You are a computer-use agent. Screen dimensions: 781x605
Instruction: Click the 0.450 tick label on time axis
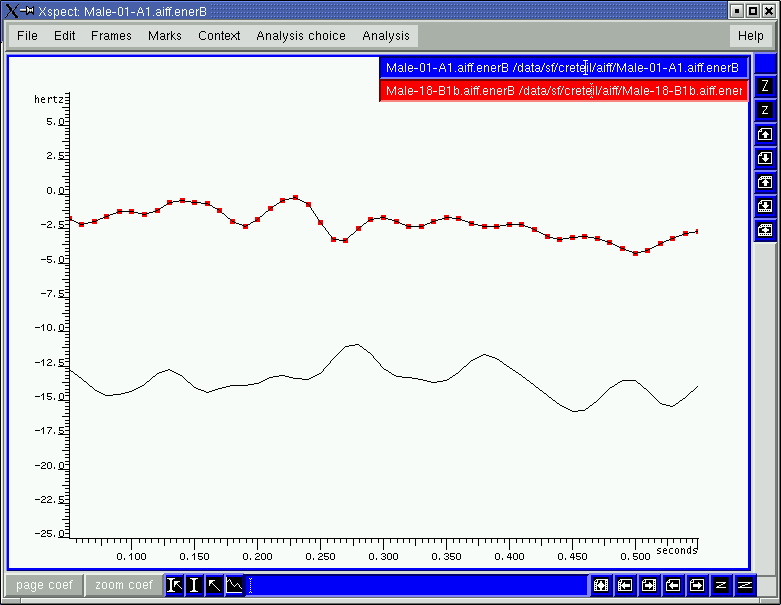(x=572, y=557)
